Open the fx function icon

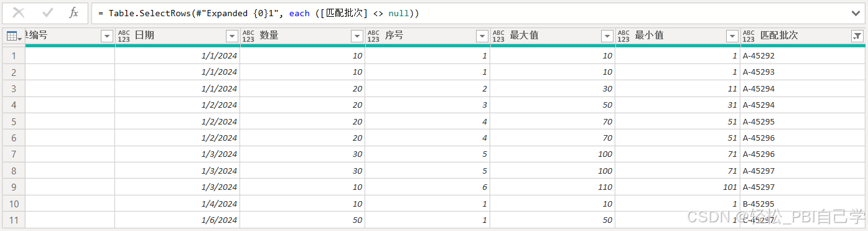pos(73,13)
